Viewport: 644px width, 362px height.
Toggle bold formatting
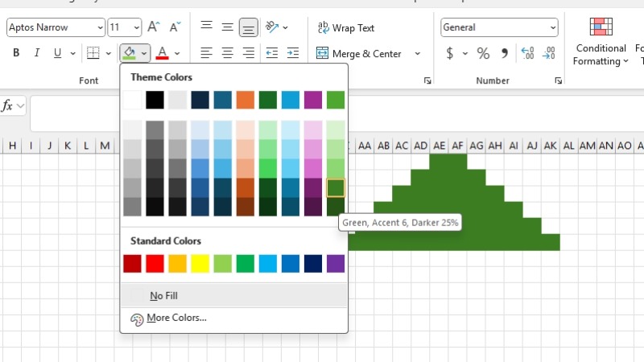click(16, 54)
